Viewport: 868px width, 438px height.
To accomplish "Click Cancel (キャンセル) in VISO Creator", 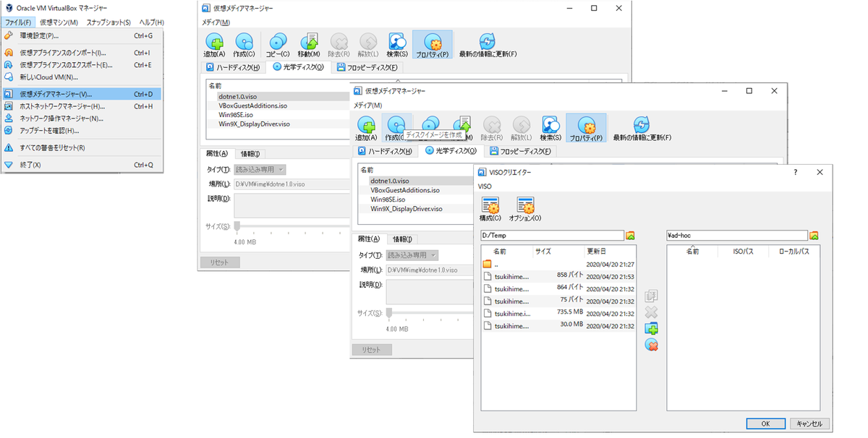I will (x=809, y=424).
